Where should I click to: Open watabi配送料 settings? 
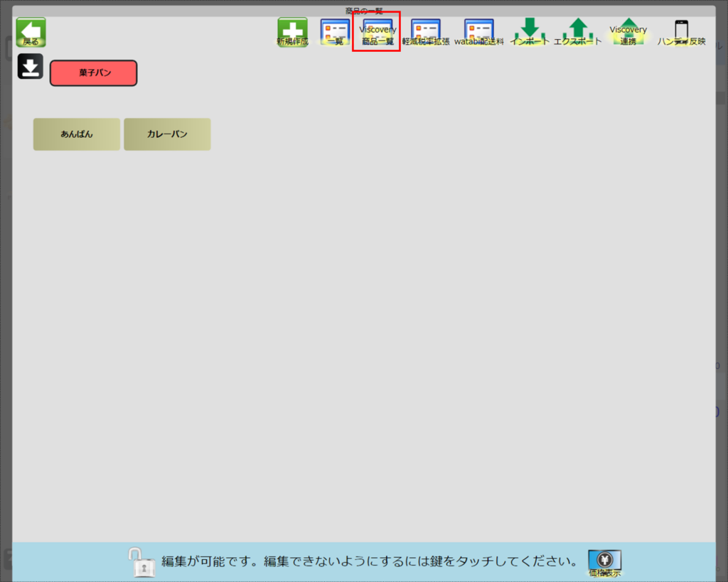(x=478, y=33)
